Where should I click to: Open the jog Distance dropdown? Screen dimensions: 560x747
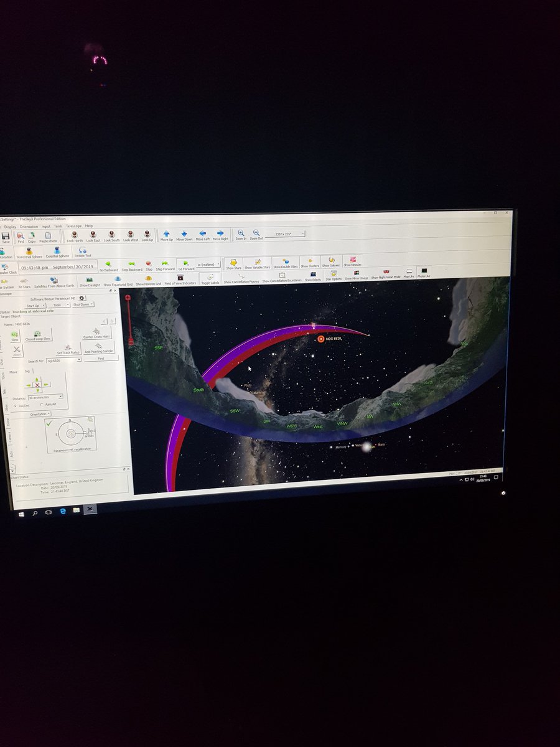[x=45, y=397]
